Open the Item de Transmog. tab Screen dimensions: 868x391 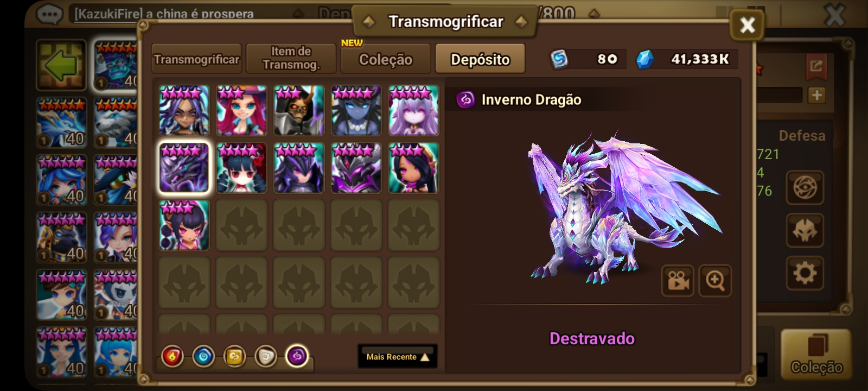pyautogui.click(x=291, y=59)
